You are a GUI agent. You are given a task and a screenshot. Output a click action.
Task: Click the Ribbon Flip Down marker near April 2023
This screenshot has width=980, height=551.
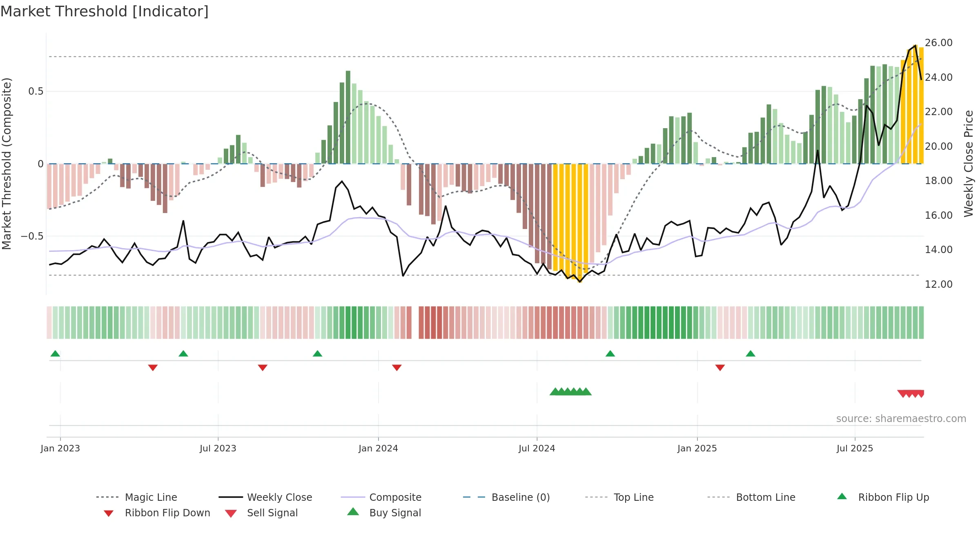153,368
